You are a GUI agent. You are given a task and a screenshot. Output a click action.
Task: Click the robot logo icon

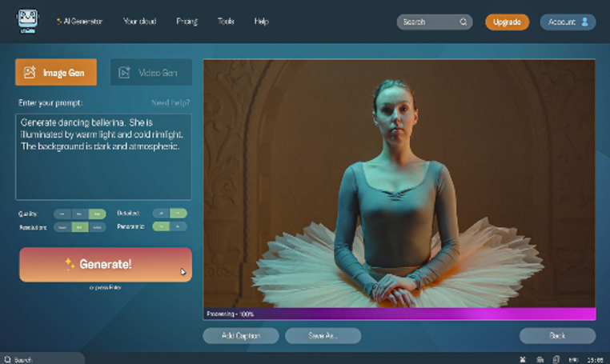[27, 21]
